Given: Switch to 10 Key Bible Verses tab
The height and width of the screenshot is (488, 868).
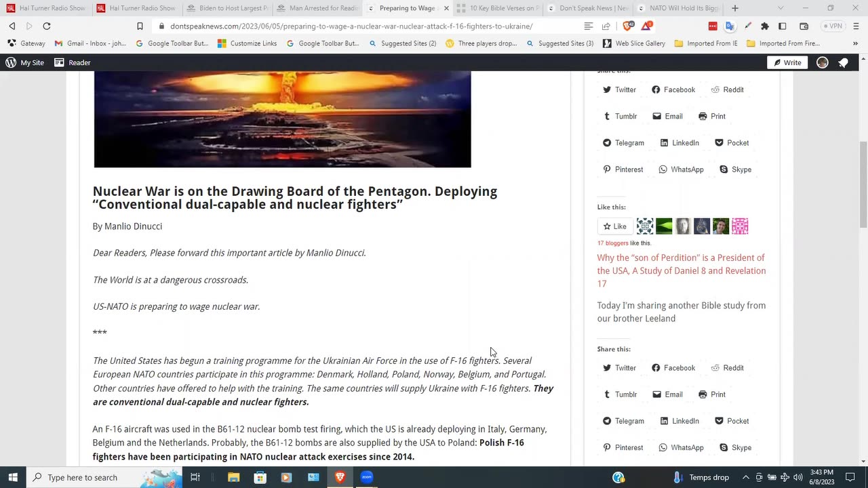Looking at the screenshot, I should coord(498,8).
